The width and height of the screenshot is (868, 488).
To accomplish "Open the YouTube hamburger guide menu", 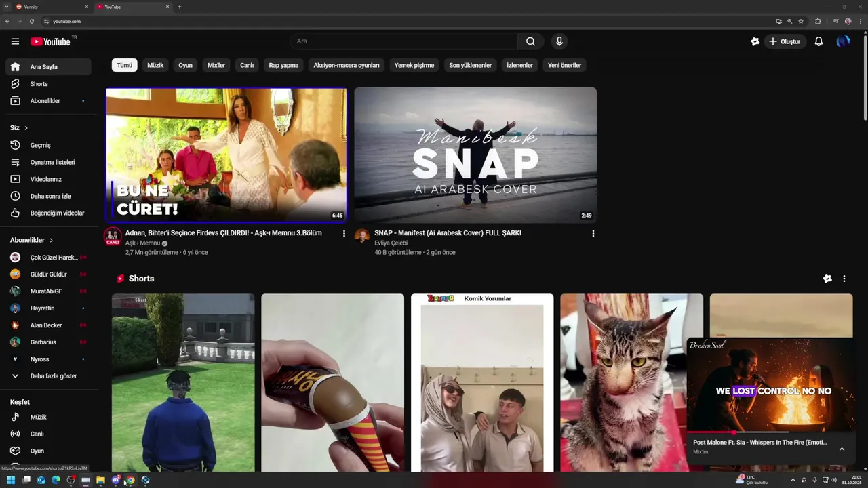I will click(x=15, y=41).
